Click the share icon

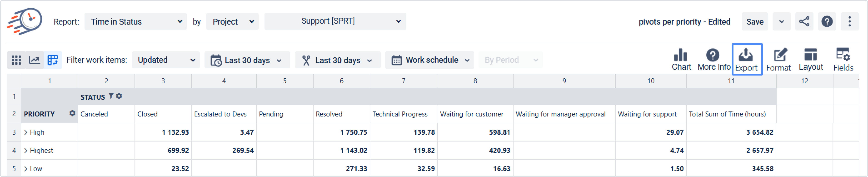(x=804, y=22)
